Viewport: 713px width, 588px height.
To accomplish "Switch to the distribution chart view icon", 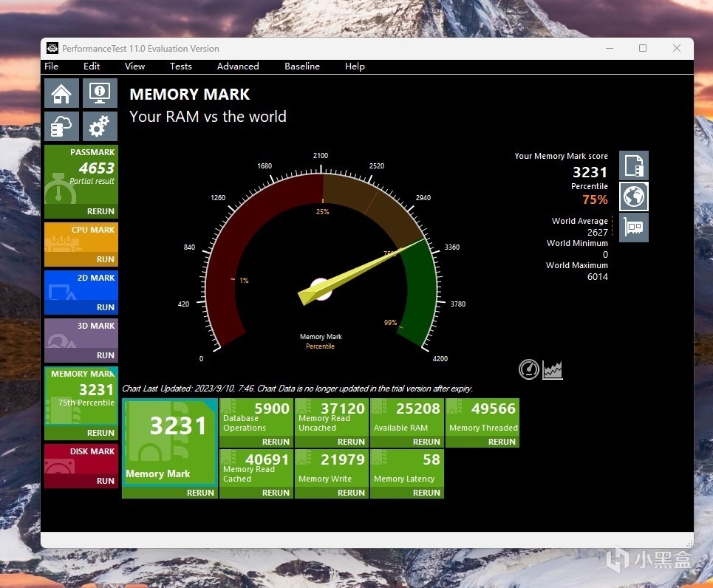I will [x=553, y=369].
